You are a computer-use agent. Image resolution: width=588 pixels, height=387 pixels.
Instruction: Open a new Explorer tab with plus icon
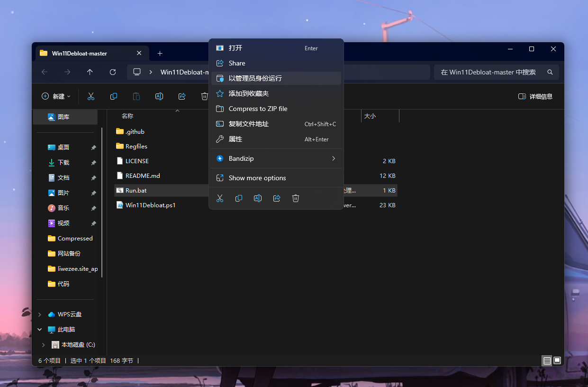tap(160, 53)
